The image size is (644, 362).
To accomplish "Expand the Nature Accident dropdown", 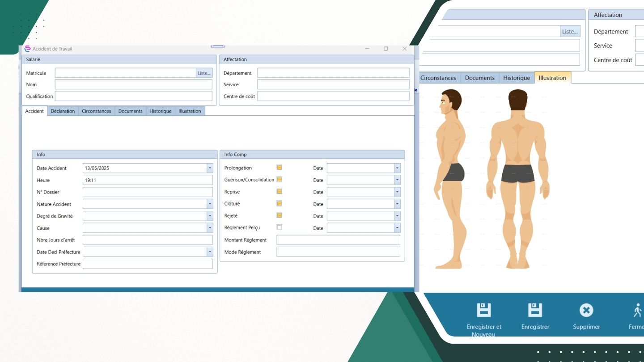I will click(210, 204).
